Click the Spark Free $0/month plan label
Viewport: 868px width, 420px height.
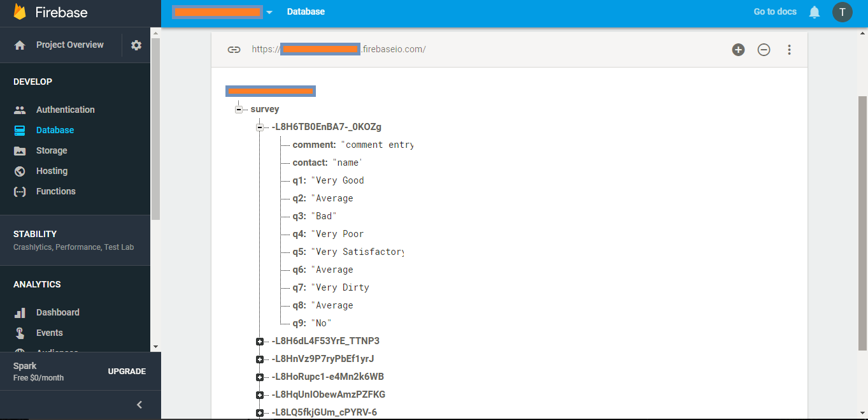pos(39,372)
